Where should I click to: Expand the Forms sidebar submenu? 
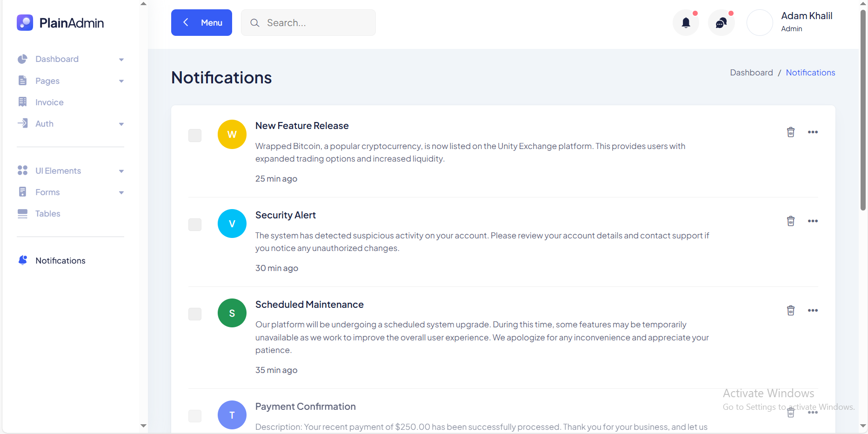coord(71,192)
